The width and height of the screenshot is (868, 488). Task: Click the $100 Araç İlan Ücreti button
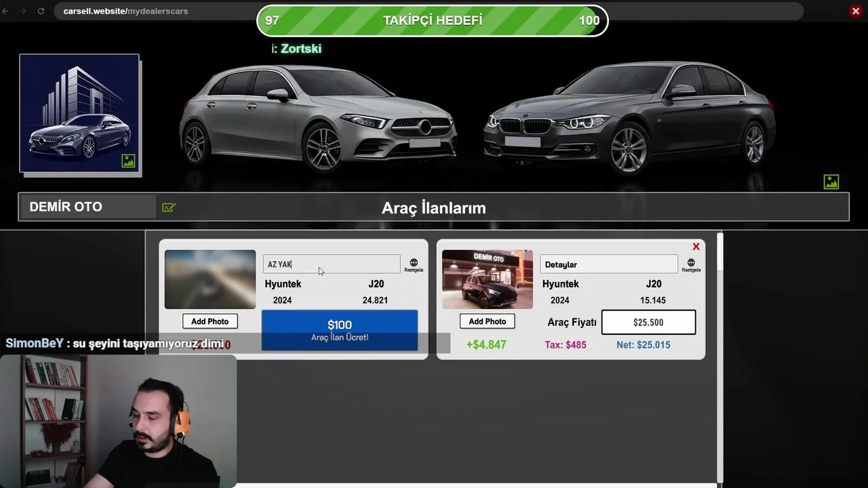(x=340, y=330)
